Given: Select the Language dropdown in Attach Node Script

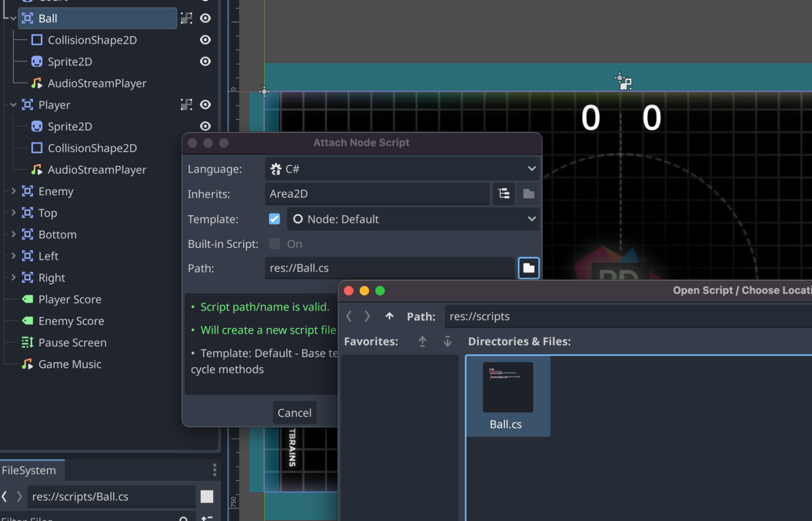Looking at the screenshot, I should (x=403, y=169).
